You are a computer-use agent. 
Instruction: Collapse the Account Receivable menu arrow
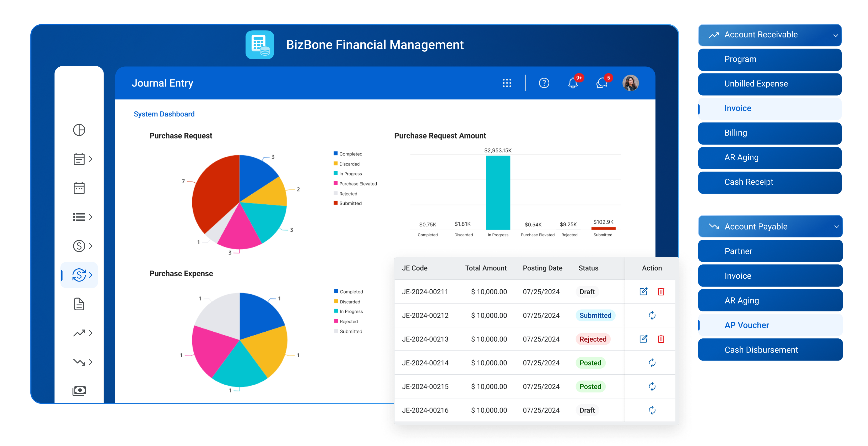pos(835,35)
